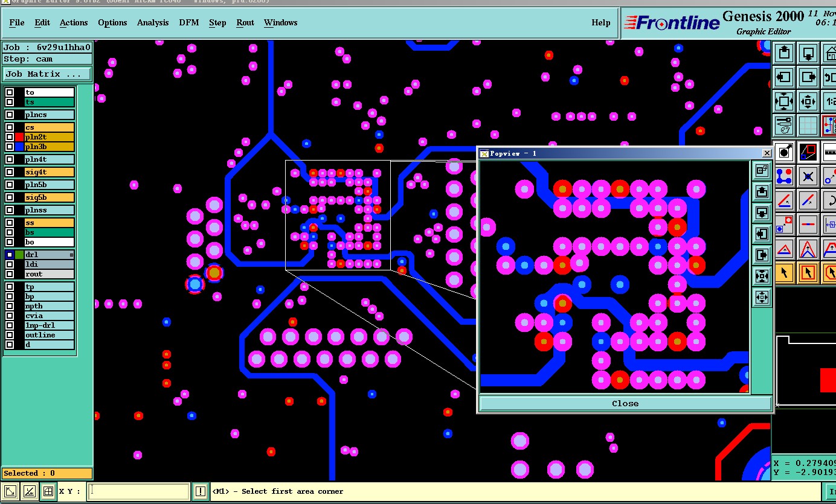This screenshot has width=836, height=504.
Task: Select the blue dot crossed with X tool
Action: click(808, 176)
